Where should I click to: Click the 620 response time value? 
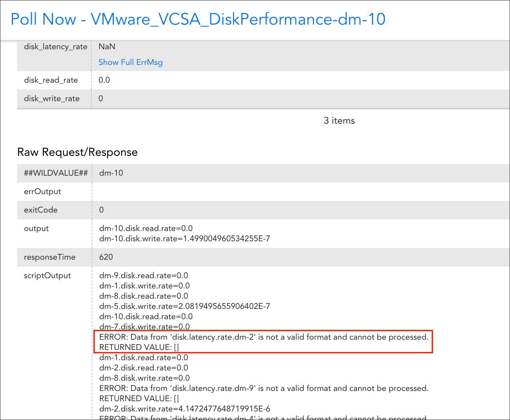pos(106,257)
